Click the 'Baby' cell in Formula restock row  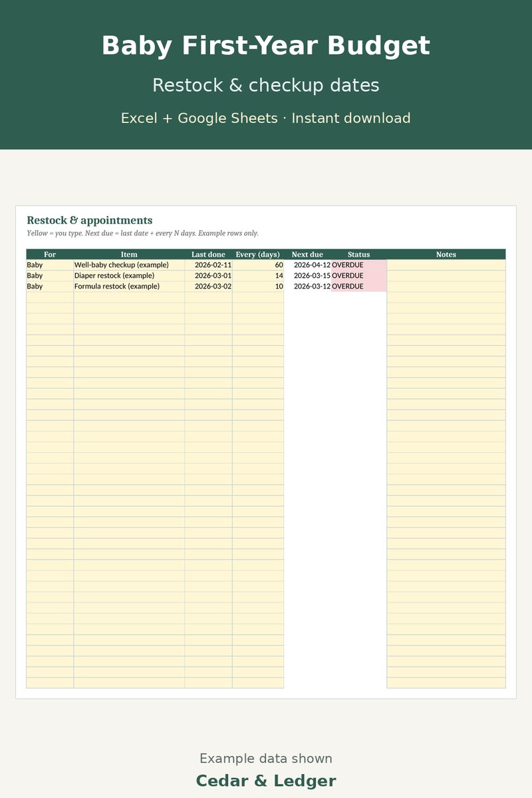point(50,286)
